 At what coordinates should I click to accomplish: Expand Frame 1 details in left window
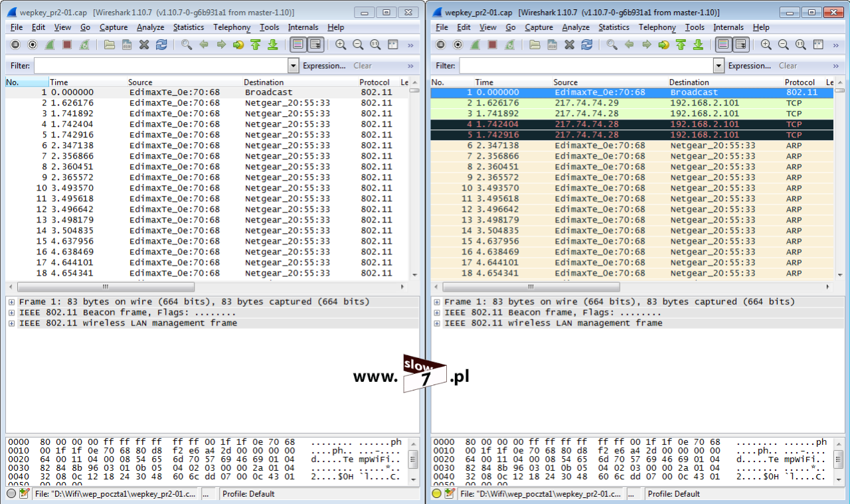[12, 302]
